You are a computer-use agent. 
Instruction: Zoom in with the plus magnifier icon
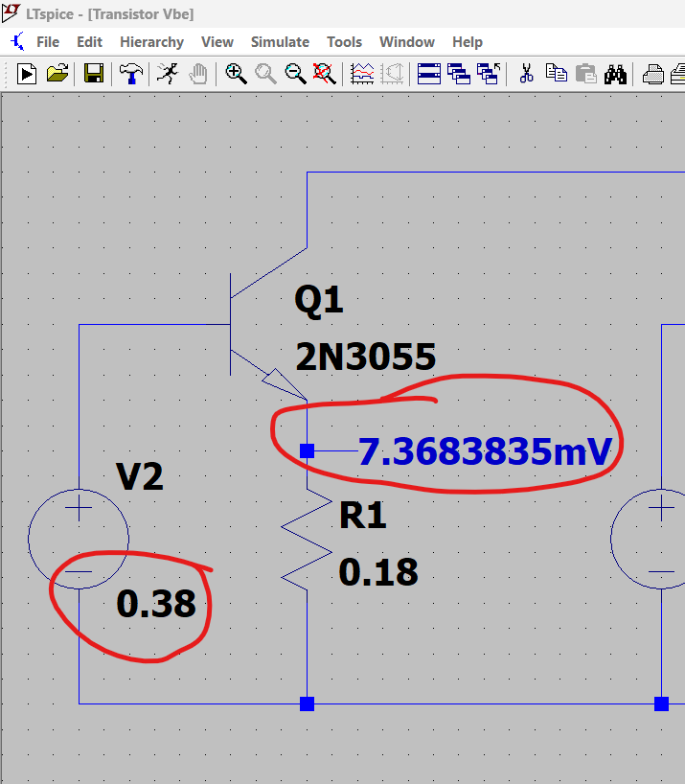click(x=236, y=74)
